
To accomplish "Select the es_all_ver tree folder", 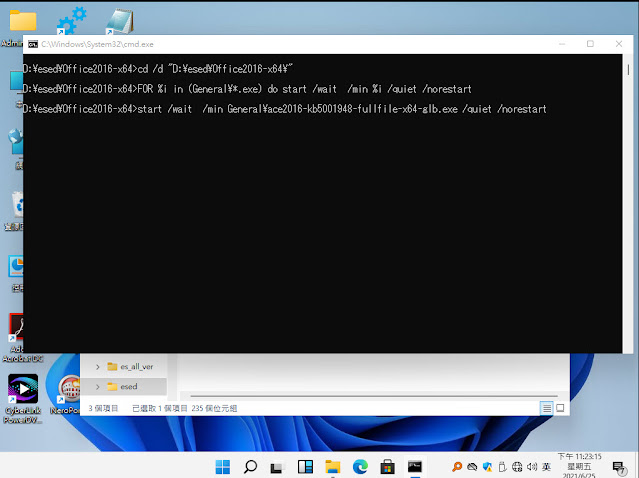I will [x=130, y=366].
